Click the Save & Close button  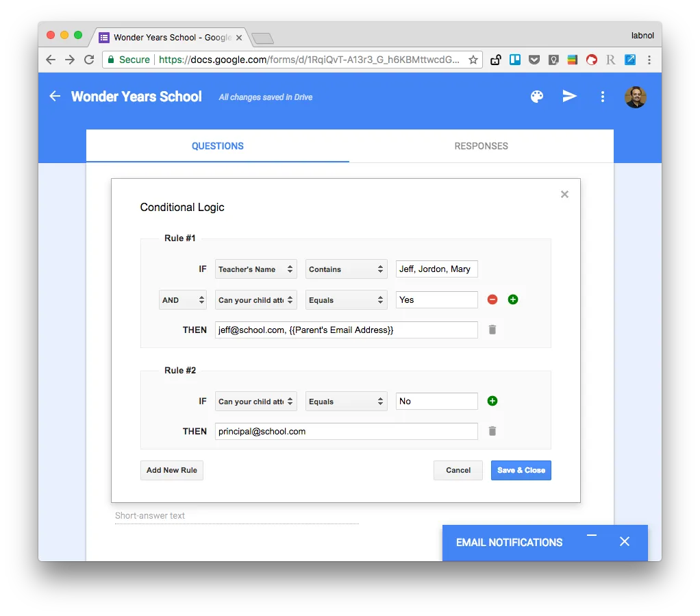(521, 470)
